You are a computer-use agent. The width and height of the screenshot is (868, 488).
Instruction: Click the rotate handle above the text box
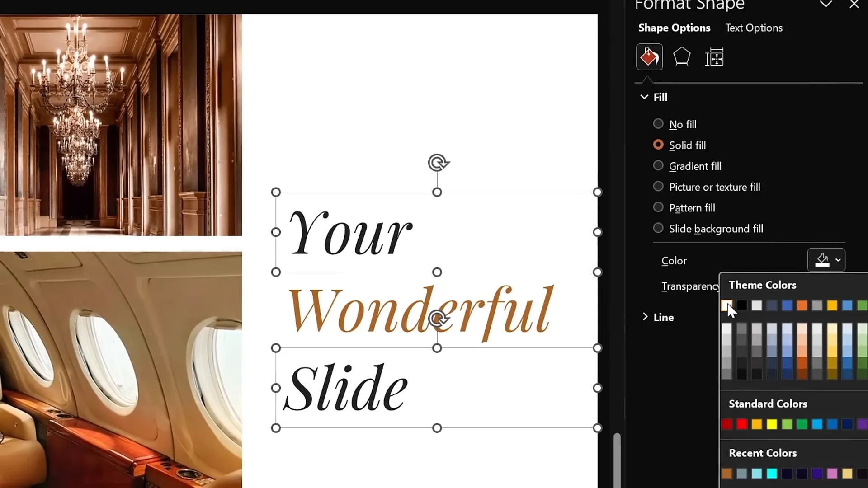[438, 163]
